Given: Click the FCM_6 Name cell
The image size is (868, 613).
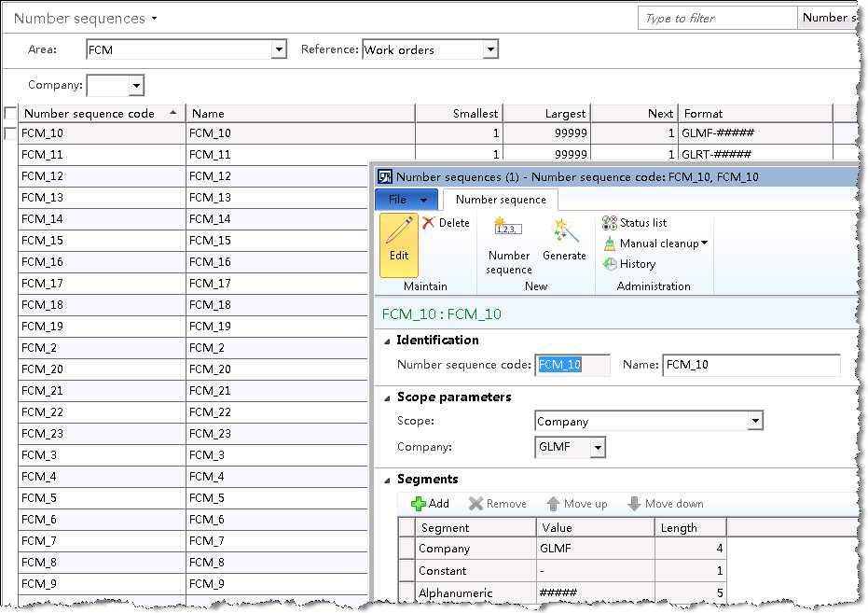Looking at the screenshot, I should [277, 520].
